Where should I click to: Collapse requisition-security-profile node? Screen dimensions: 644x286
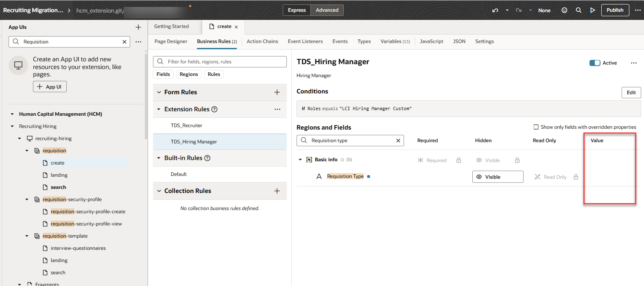click(x=27, y=199)
